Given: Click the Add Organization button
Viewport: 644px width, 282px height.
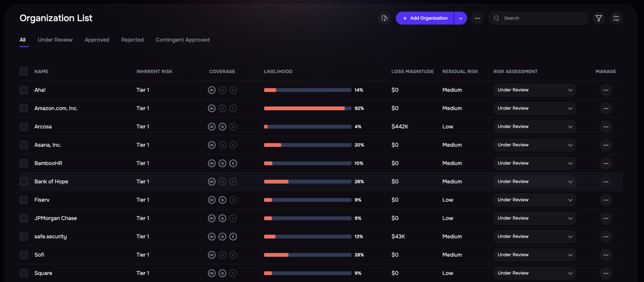Looking at the screenshot, I should click(x=425, y=18).
